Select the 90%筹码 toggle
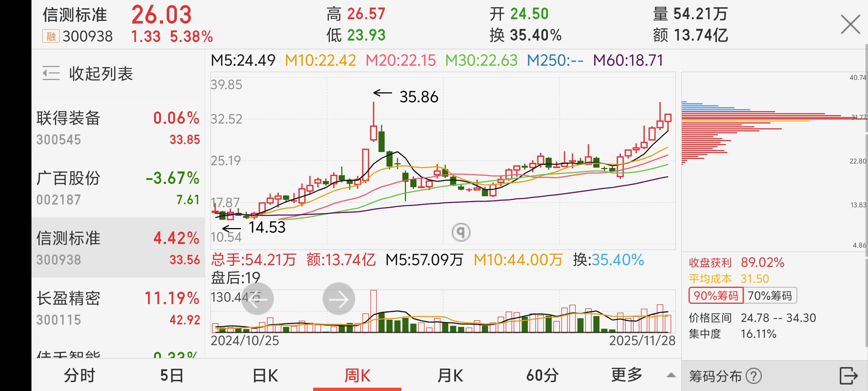Viewport: 868px width, 391px height. (716, 295)
